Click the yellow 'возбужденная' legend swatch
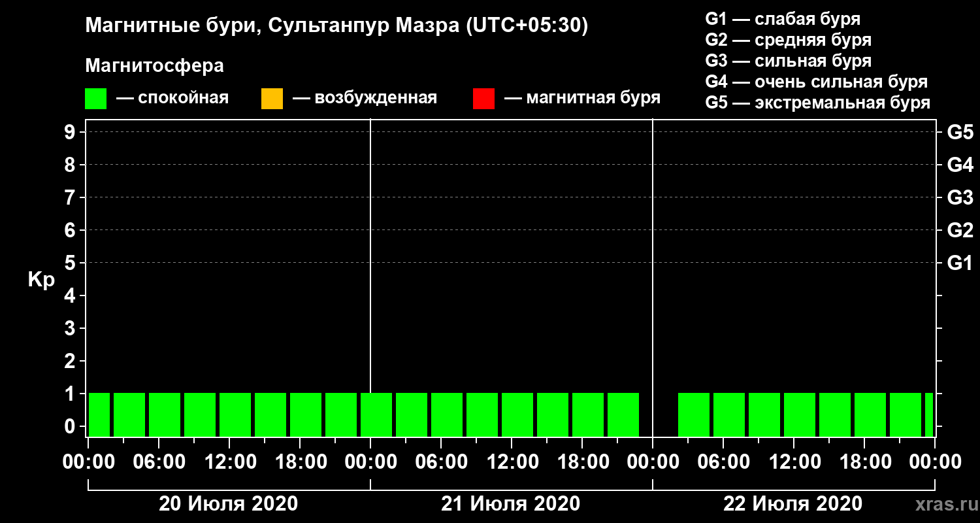The height and width of the screenshot is (523, 980). coord(272,99)
